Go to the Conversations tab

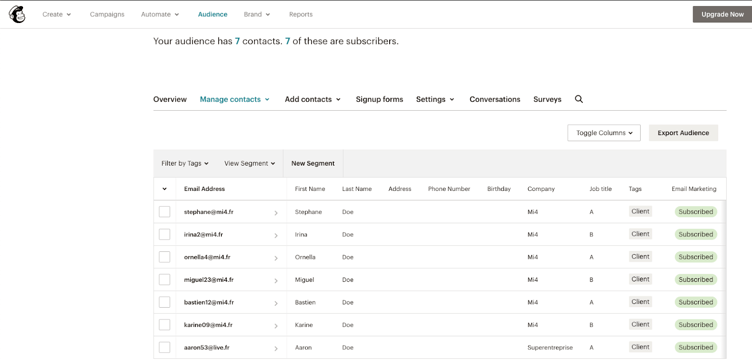tap(494, 99)
